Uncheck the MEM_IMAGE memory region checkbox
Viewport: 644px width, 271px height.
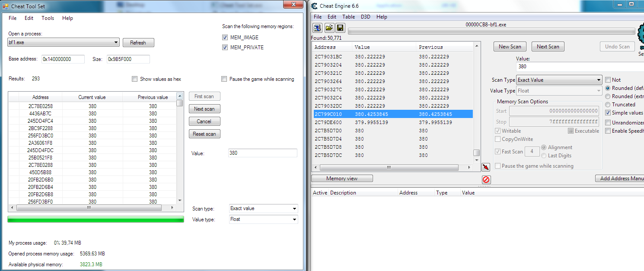coord(225,38)
